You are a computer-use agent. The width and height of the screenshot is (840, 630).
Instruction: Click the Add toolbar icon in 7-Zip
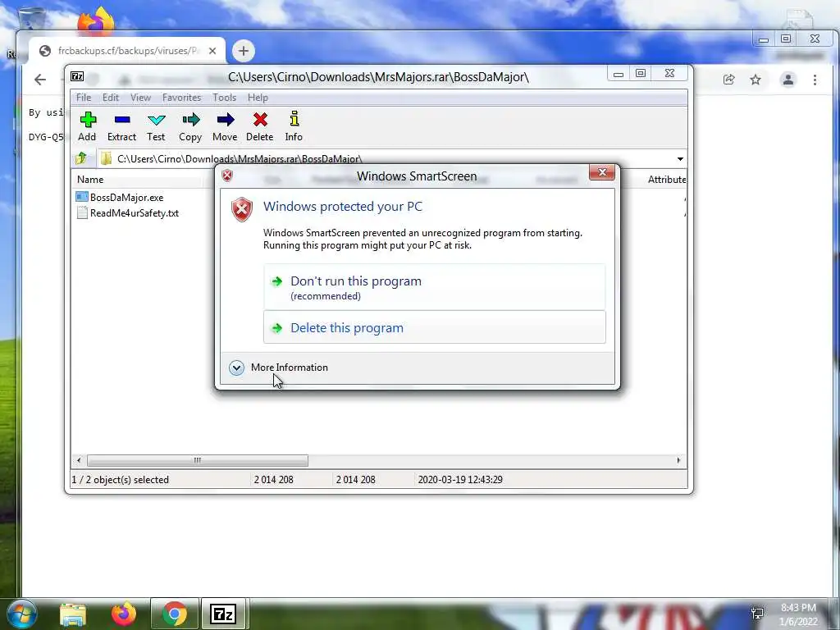point(88,120)
